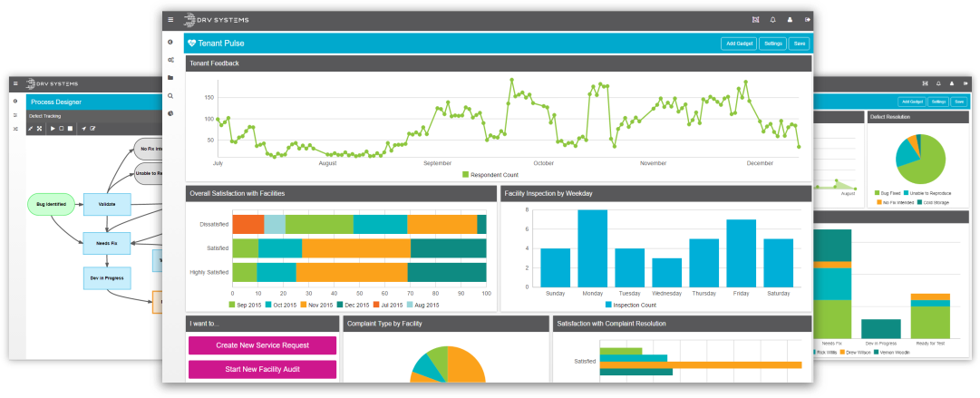
Task: Toggle Oct 2015 legend entry
Action: 283,305
